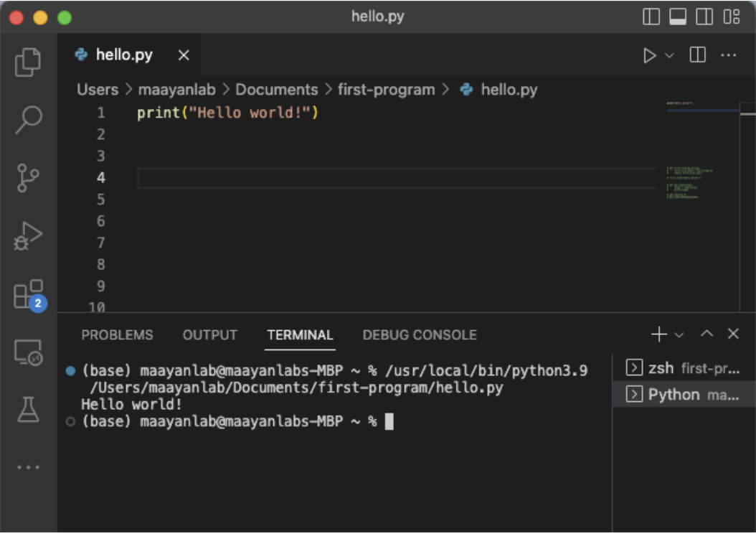Toggle the primary side bar layout button
The height and width of the screenshot is (534, 756).
(651, 17)
